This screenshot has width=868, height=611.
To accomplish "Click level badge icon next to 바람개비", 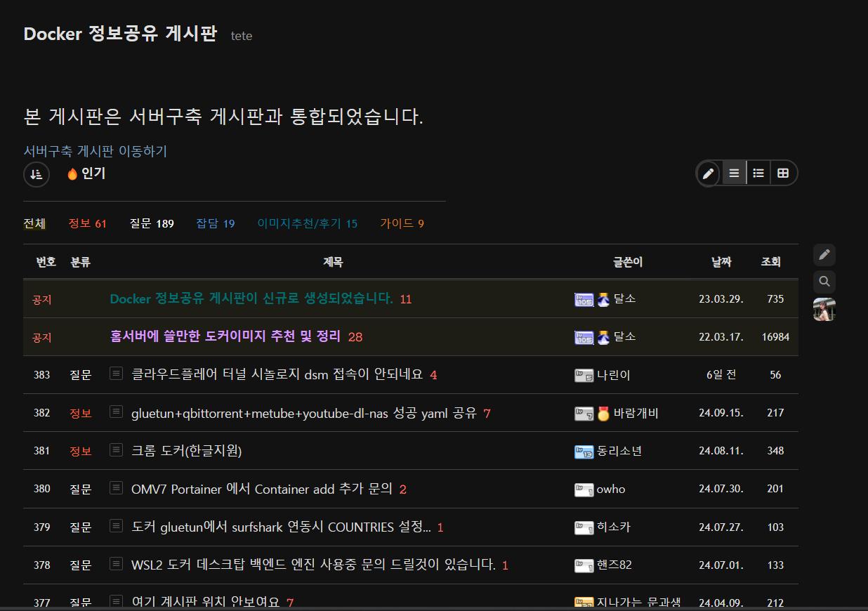I will click(584, 414).
